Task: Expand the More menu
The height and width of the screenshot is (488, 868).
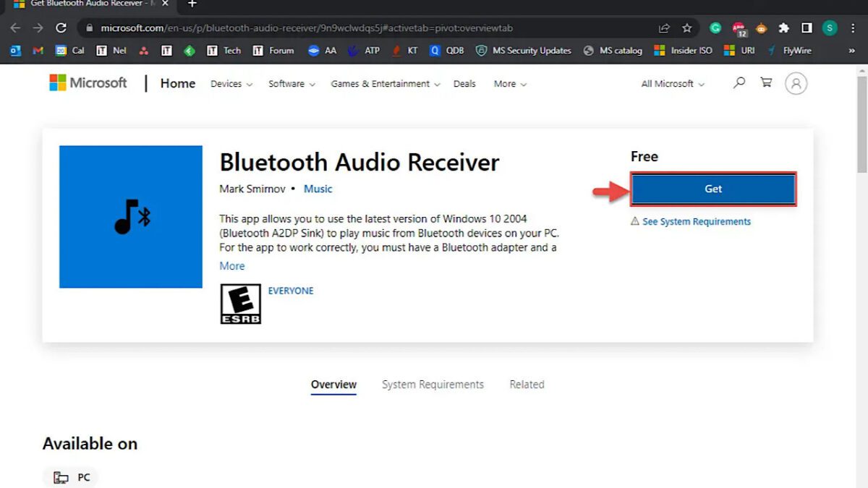Action: coord(510,84)
